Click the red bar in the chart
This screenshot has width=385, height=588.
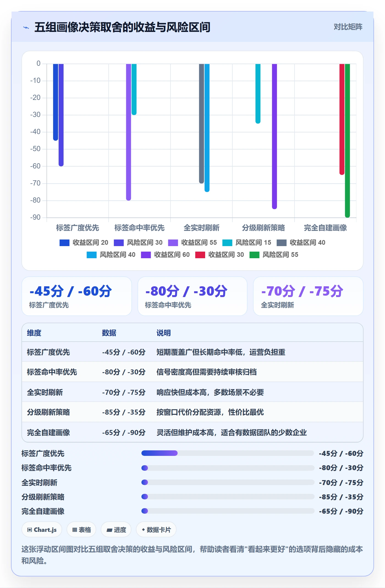342,119
